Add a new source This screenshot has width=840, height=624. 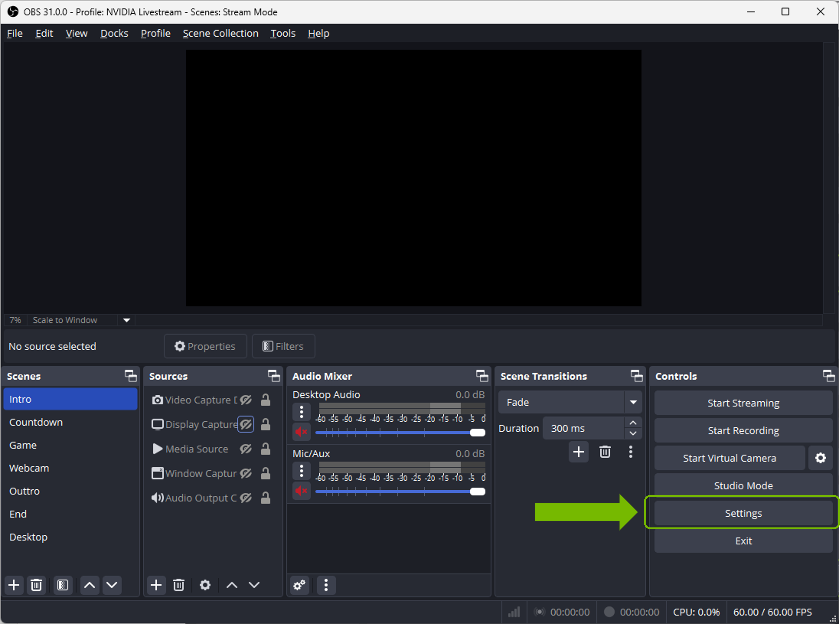point(156,585)
